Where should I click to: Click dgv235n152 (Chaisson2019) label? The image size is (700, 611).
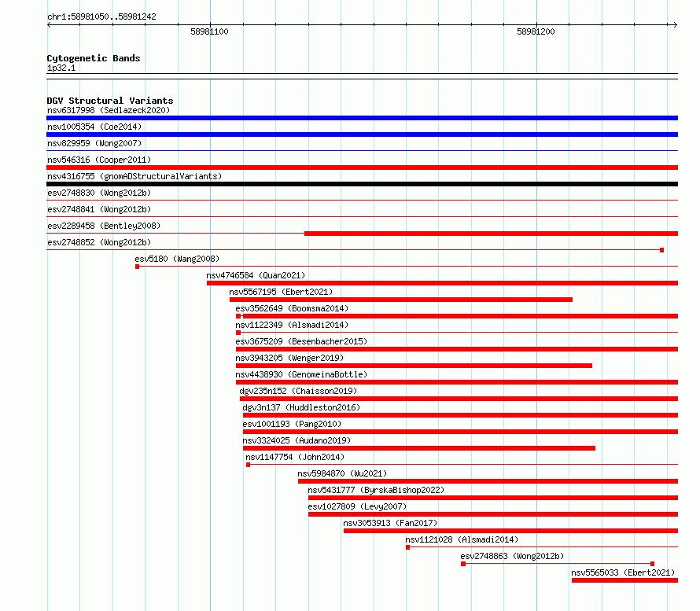[x=298, y=391]
